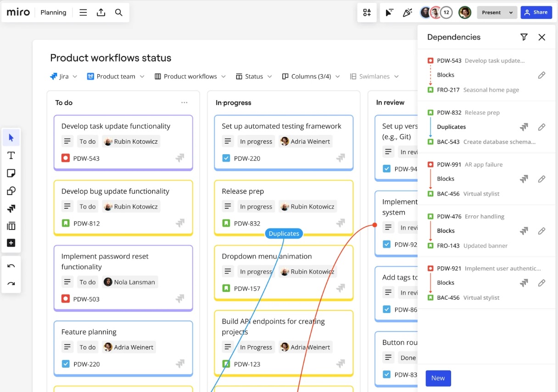Click the Present button
558x392 pixels.
[x=491, y=12]
